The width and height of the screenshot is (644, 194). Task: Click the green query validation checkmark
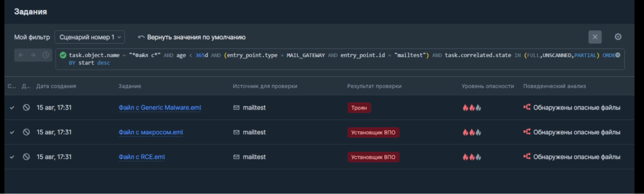pyautogui.click(x=63, y=55)
